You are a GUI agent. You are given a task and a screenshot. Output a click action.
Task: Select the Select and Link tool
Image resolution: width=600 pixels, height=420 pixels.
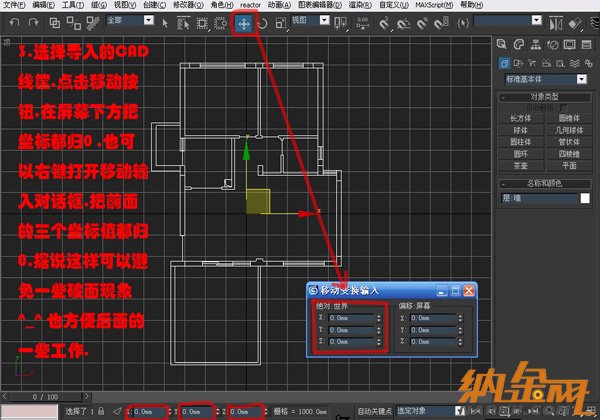(x=55, y=23)
